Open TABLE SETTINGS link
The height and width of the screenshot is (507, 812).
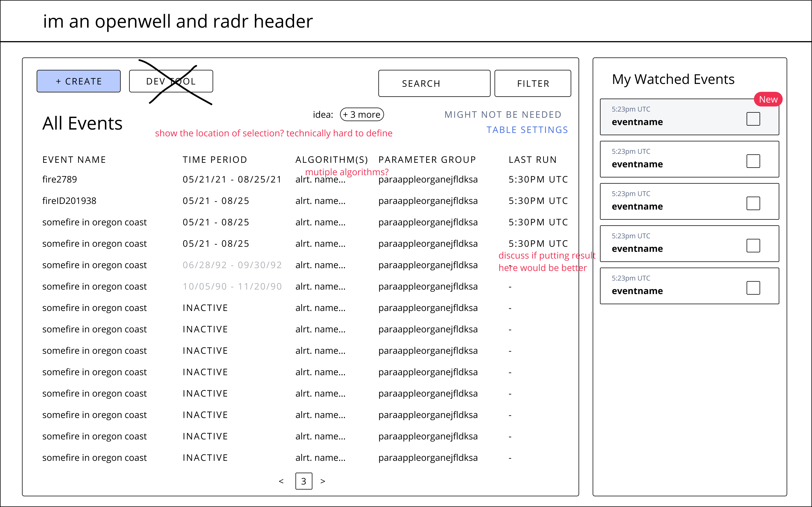[527, 130]
